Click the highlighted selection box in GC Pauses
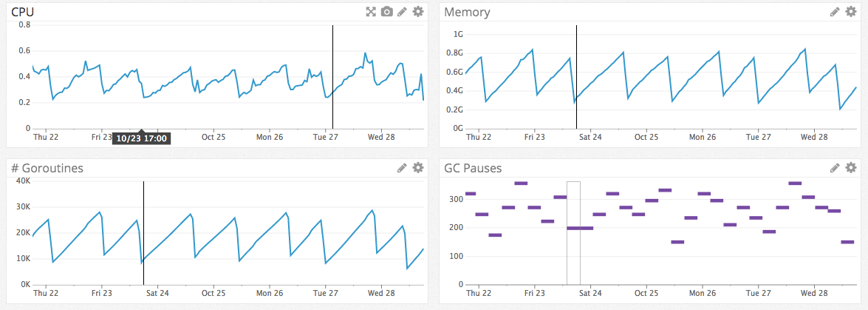Image resolution: width=868 pixels, height=310 pixels. tap(573, 233)
